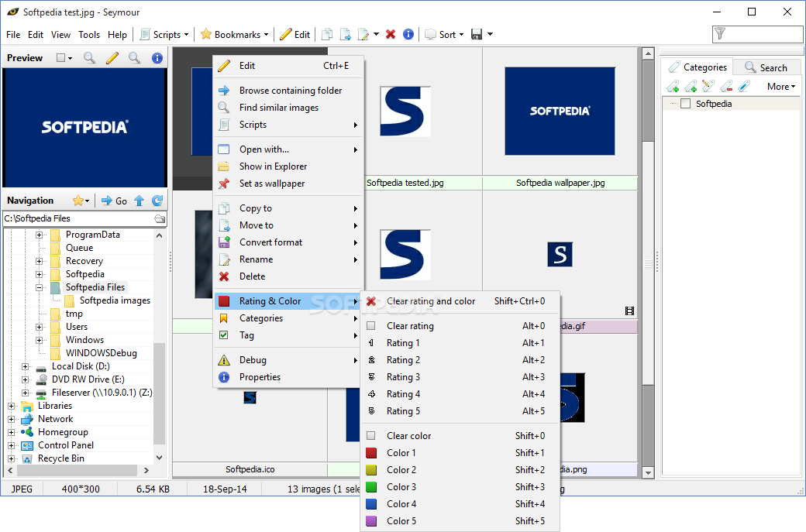Expand the Recovery folder node
Image resolution: width=806 pixels, height=532 pixels.
coord(39,262)
